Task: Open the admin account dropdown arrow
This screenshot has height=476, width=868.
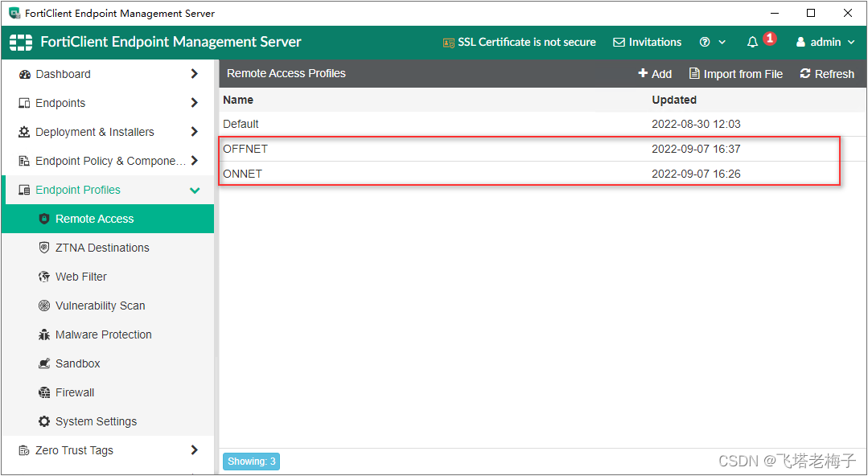Action: click(851, 43)
